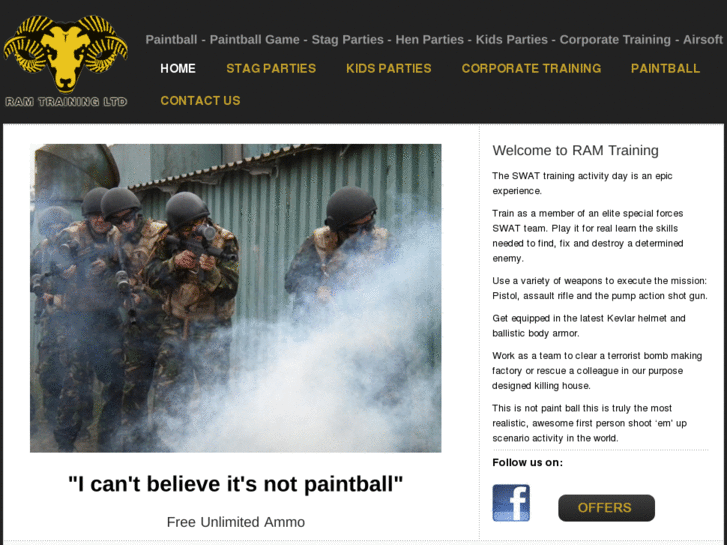Screen dimensions: 727x545
Task: Click Corporate Training in the header tagline
Action: point(615,39)
